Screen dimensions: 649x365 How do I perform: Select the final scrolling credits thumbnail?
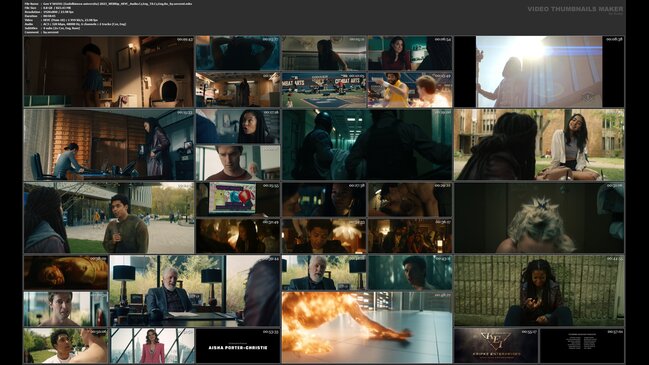pos(582,346)
